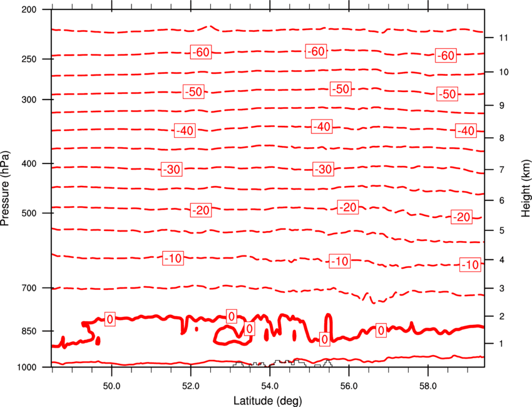Select the 0 contour label near latitude 55.4
532x407 pixels.
pos(325,339)
